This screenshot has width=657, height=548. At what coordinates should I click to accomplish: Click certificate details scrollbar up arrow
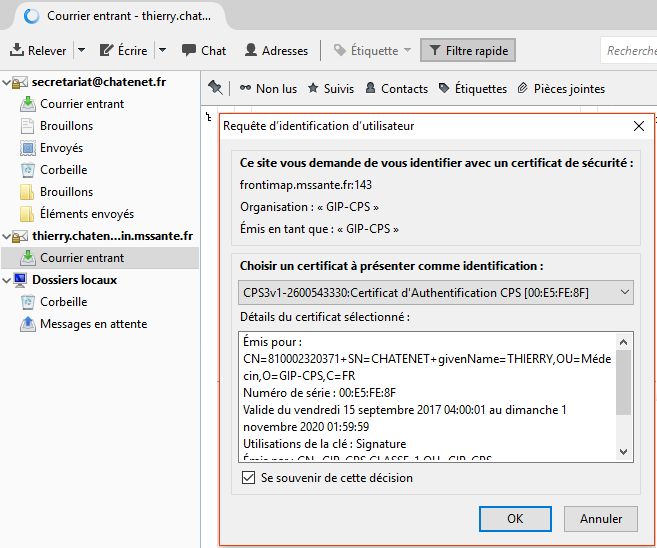tap(623, 342)
